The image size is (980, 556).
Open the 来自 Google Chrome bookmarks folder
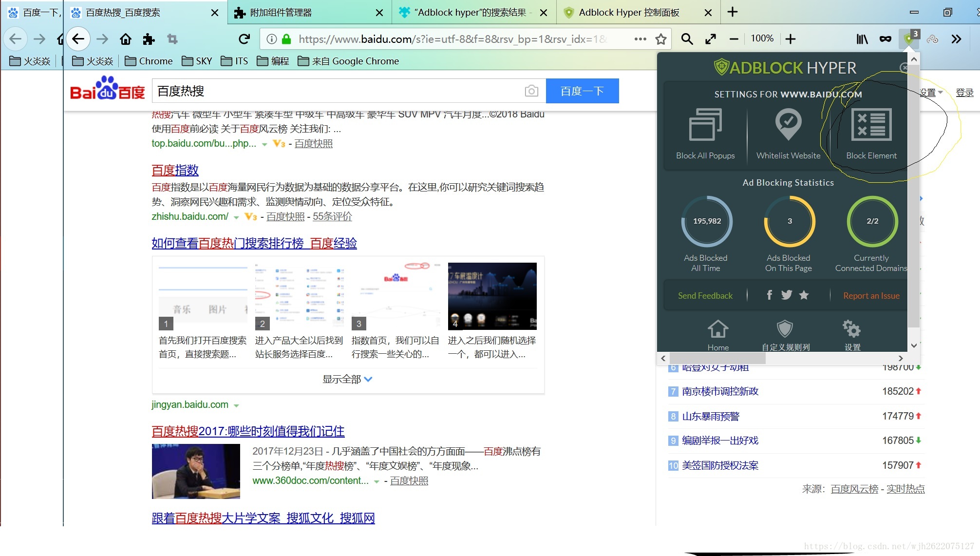[348, 61]
